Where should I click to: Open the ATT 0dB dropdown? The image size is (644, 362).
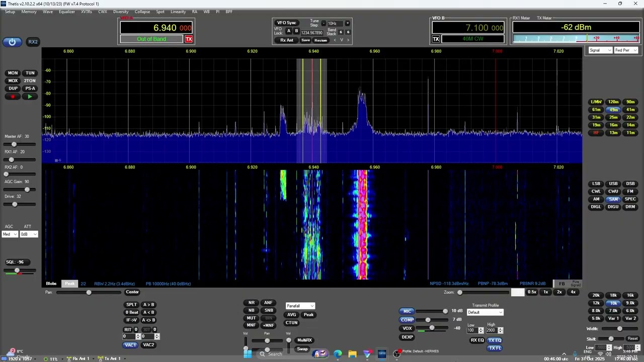[x=29, y=234]
